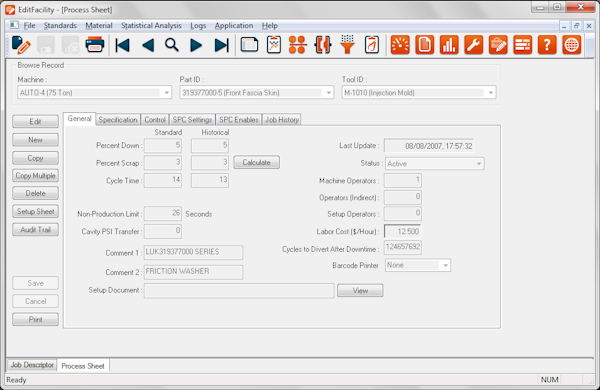Click the clipboard with orange mark icon
The width and height of the screenshot is (600, 390).
[x=372, y=45]
